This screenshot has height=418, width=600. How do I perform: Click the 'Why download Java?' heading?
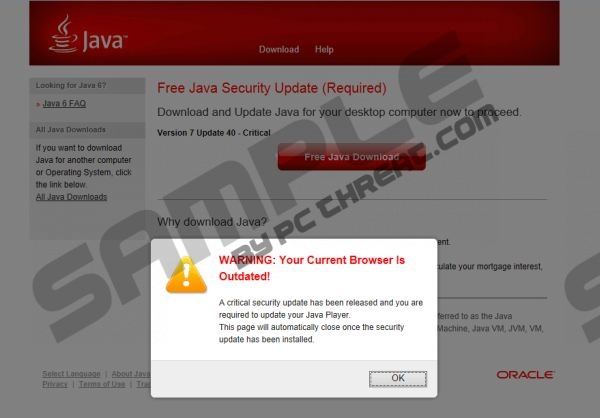click(x=212, y=222)
